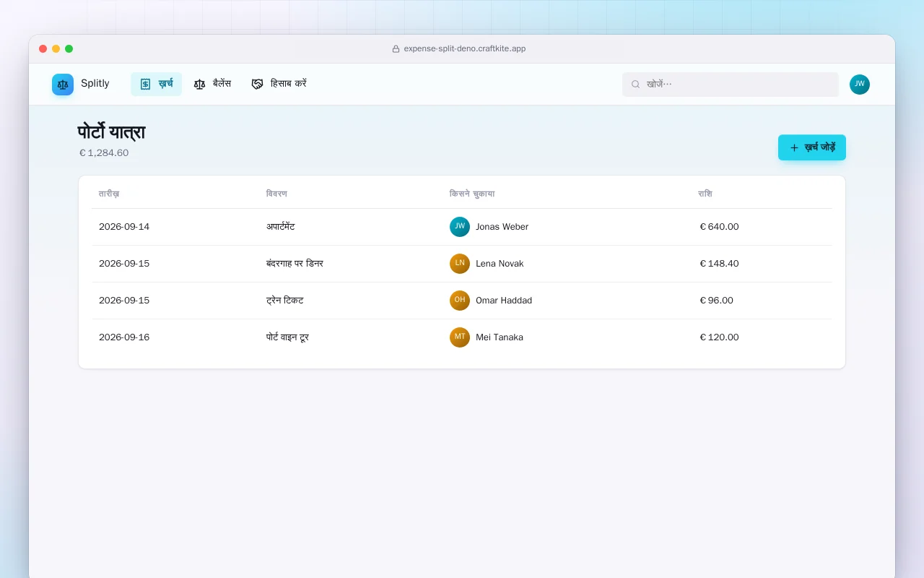Click Mei Tanaka's MT avatar

[x=460, y=337]
